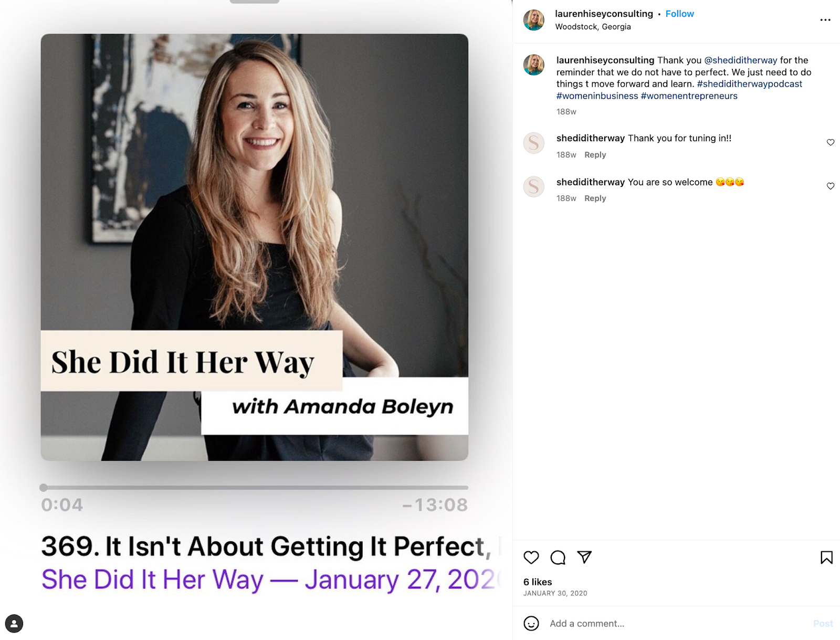Like the "You are so welcome" comment

click(x=831, y=186)
